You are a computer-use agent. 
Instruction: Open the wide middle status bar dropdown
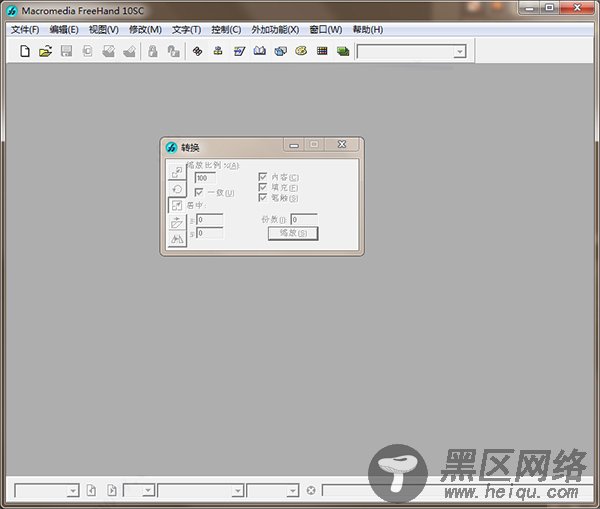click(x=238, y=491)
